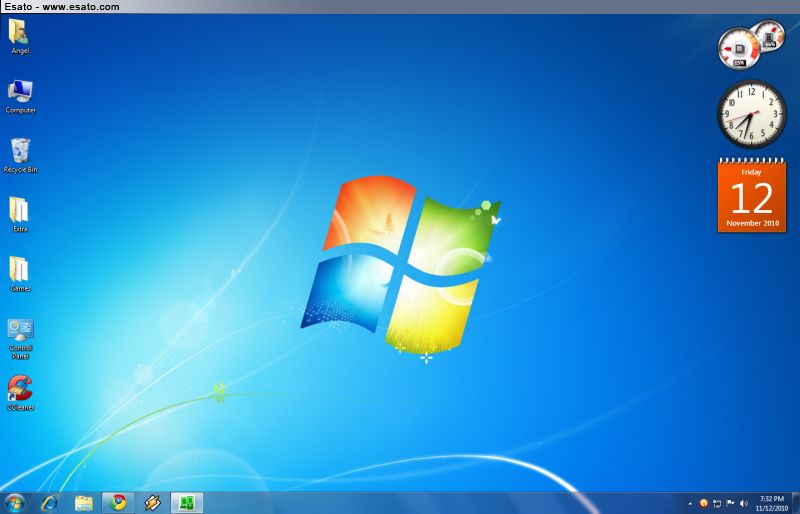
Task: Open the Windows Start menu orb
Action: [15, 503]
